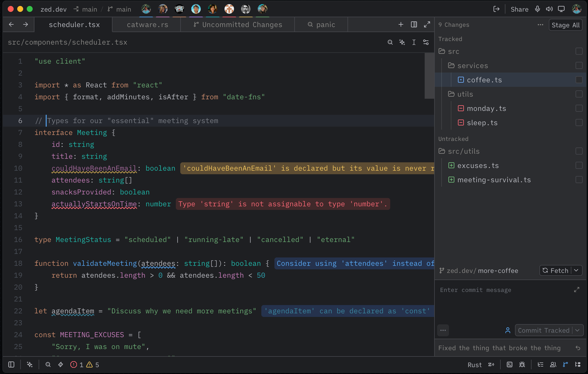This screenshot has height=374, width=588.
Task: Open a new tab with plus icon
Action: [401, 24]
